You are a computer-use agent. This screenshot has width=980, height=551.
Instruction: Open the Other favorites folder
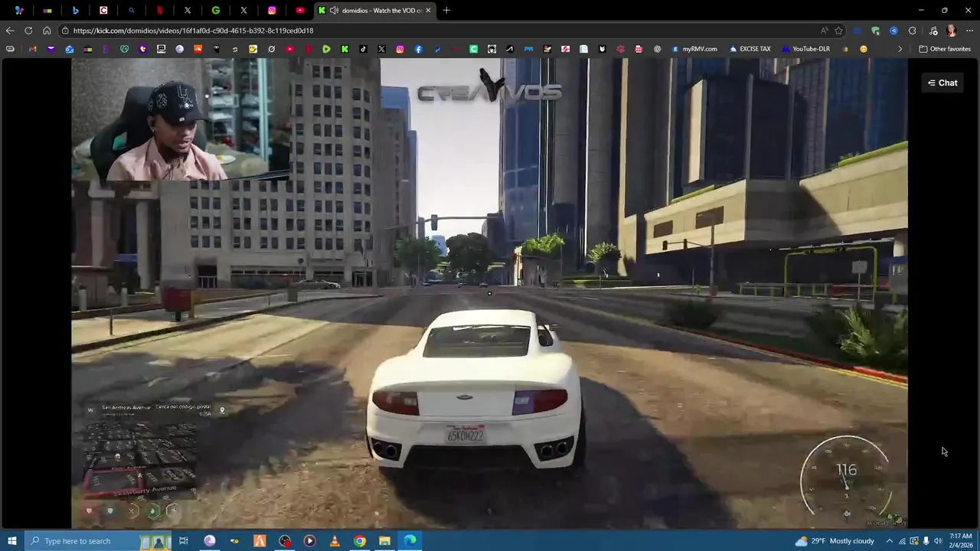945,49
